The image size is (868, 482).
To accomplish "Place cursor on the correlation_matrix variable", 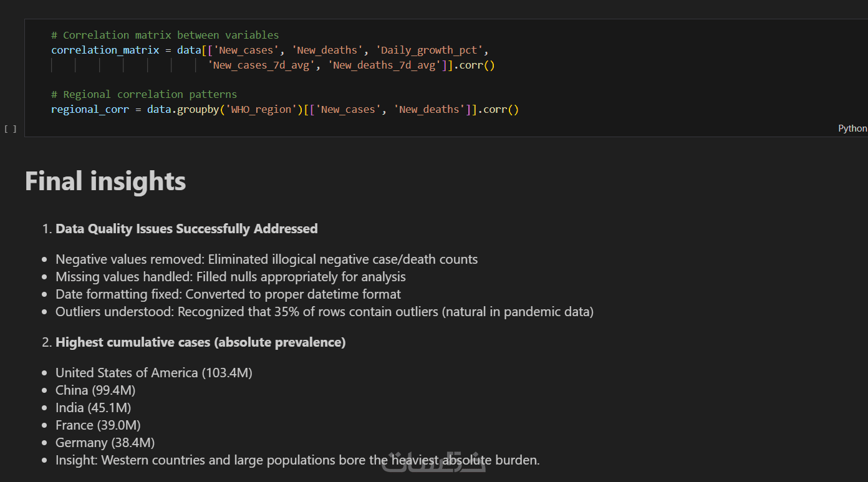I will (x=105, y=50).
